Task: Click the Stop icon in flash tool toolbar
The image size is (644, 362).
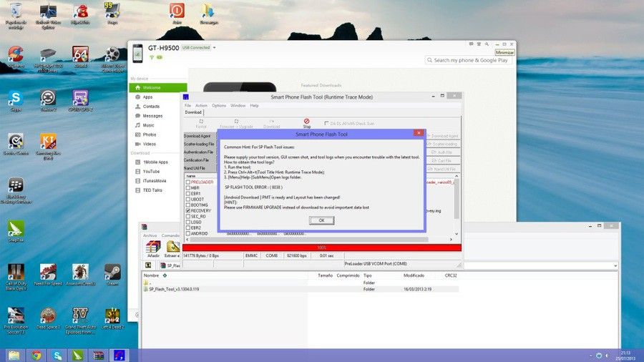Action: pyautogui.click(x=306, y=123)
